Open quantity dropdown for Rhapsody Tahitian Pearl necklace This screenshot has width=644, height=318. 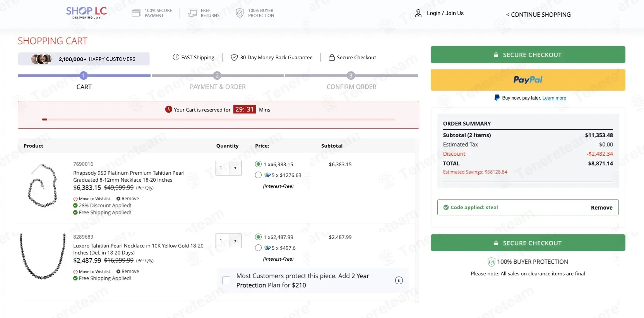click(228, 168)
